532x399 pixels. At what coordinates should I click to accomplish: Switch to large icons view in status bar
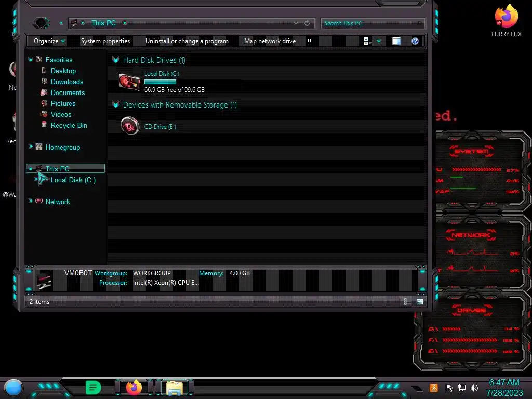(x=420, y=302)
